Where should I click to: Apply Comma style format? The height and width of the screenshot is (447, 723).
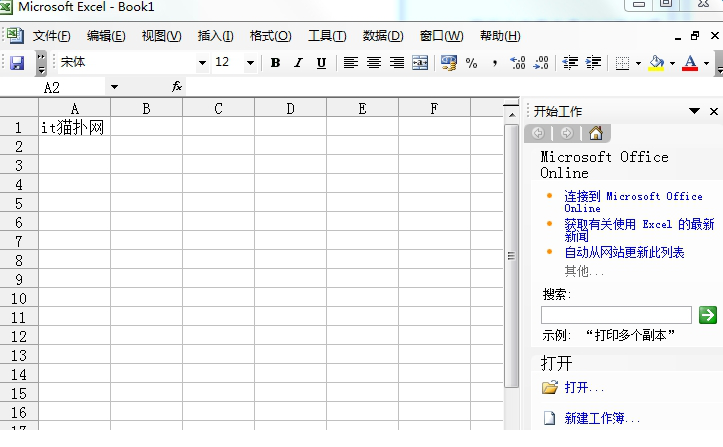point(495,63)
